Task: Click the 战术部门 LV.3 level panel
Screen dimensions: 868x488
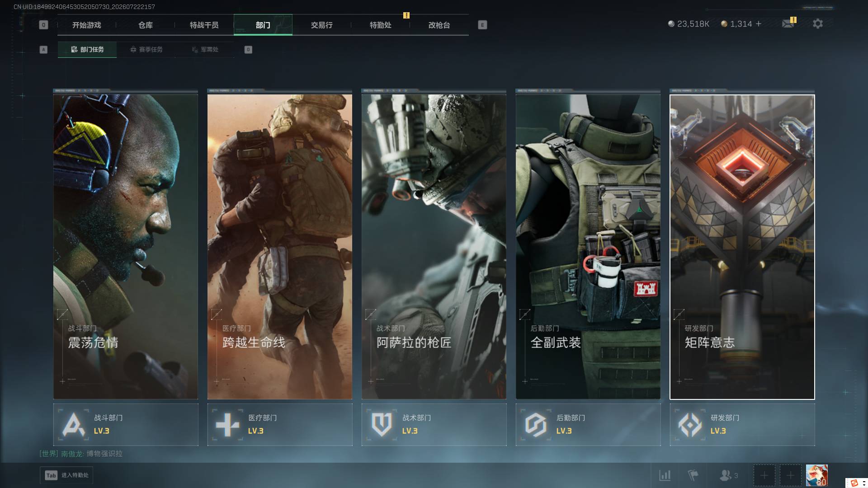Action: coord(434,425)
